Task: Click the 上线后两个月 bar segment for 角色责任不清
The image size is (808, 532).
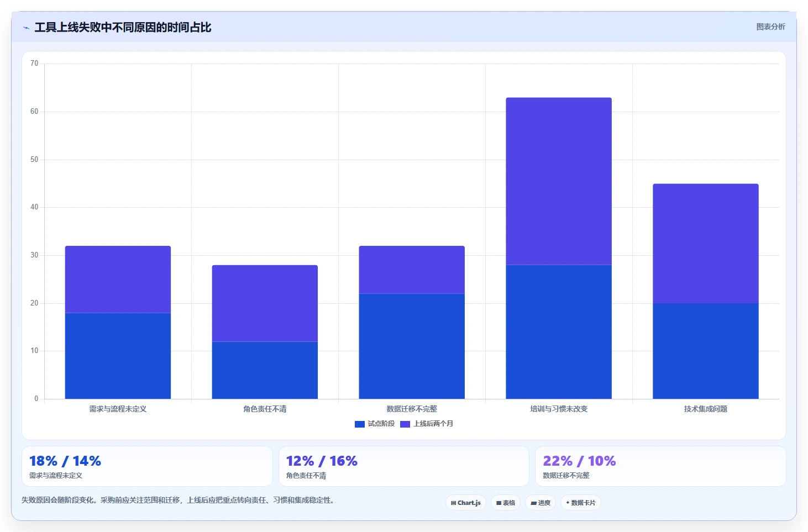Action: pos(265,303)
